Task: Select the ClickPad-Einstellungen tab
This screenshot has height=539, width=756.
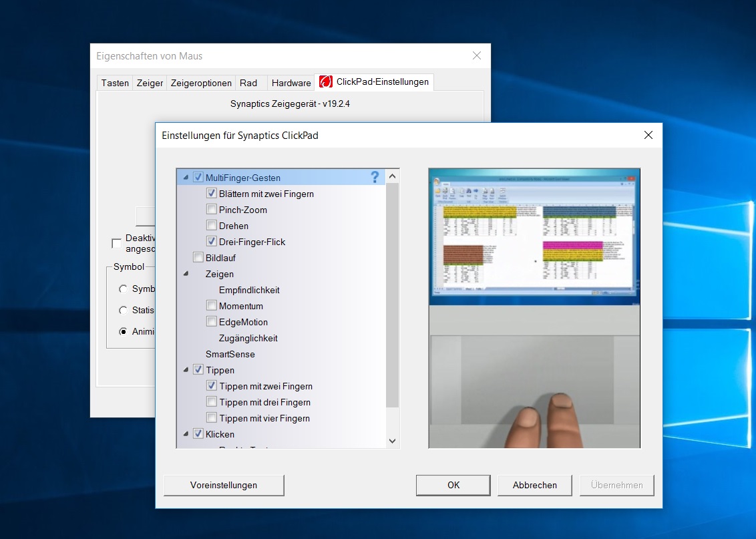Action: click(x=375, y=82)
